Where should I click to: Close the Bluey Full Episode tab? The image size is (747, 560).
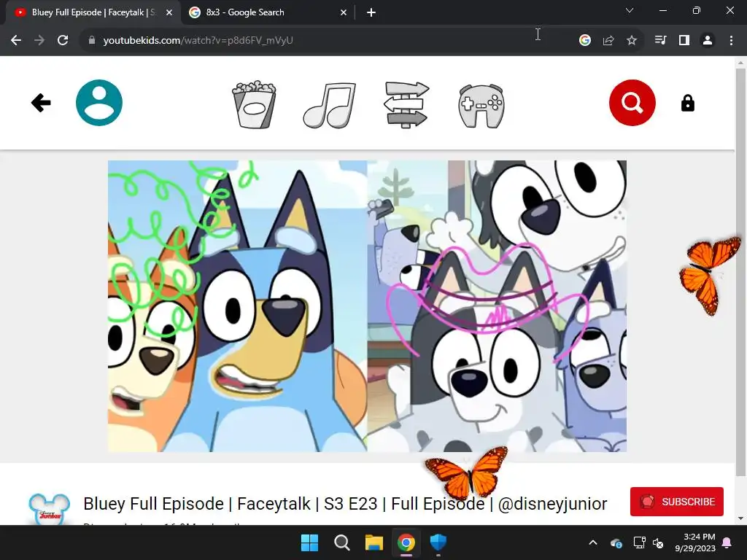tap(169, 12)
